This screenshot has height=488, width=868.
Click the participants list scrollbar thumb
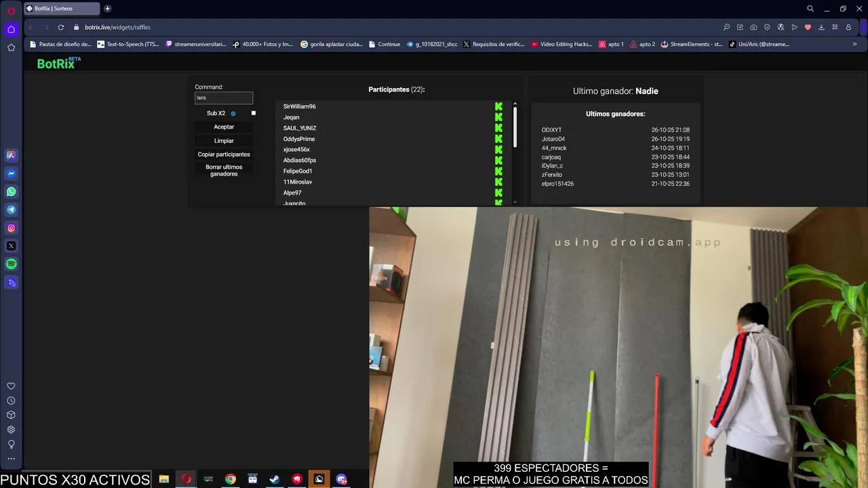coord(515,127)
